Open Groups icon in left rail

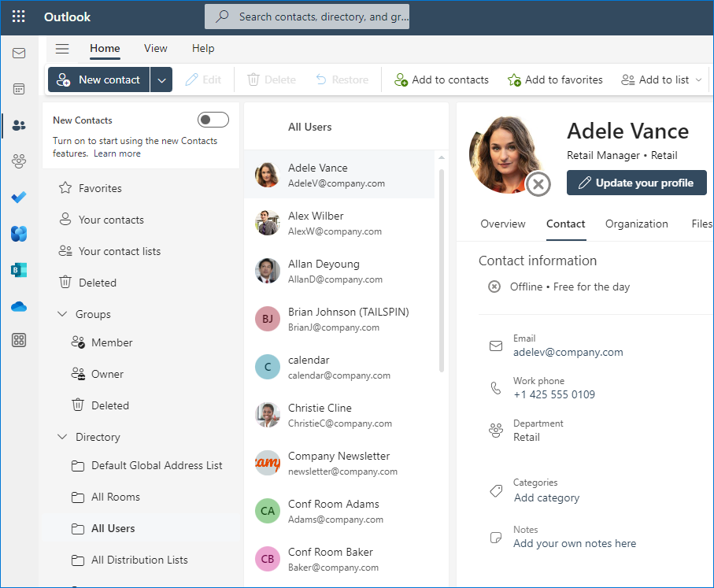[19, 161]
